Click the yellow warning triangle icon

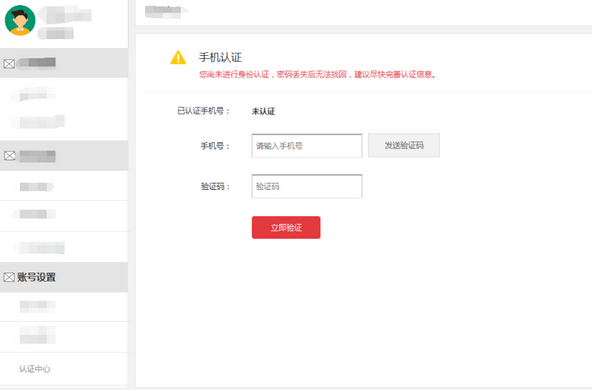(x=178, y=57)
